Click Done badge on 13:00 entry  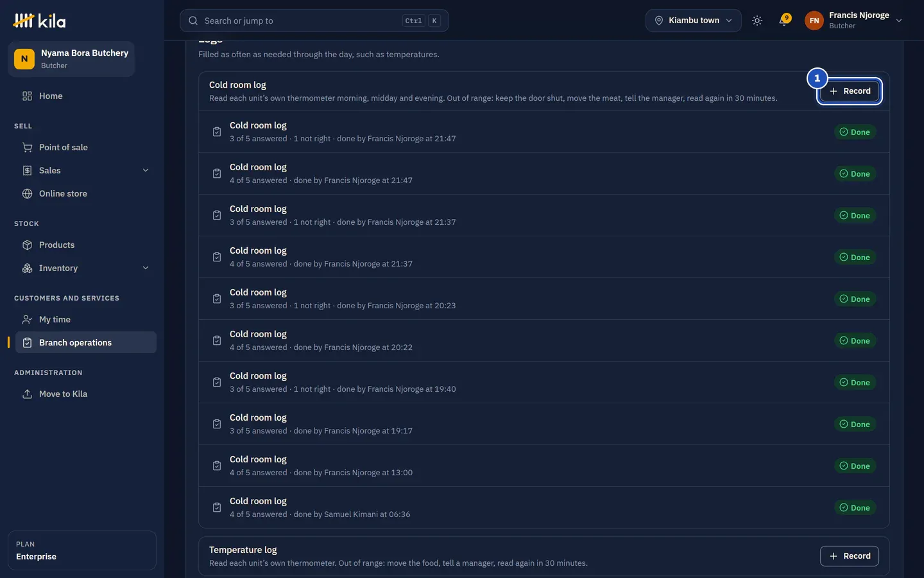(855, 466)
